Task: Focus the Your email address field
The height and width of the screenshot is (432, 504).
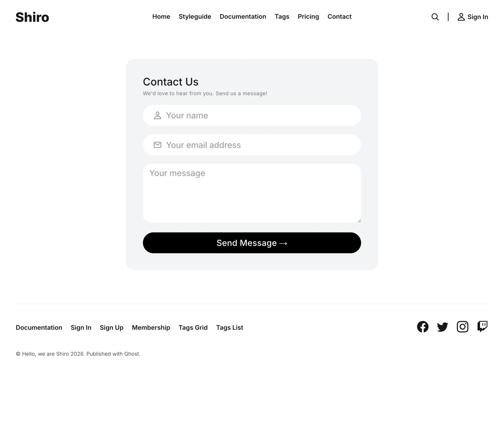Action: [252, 145]
